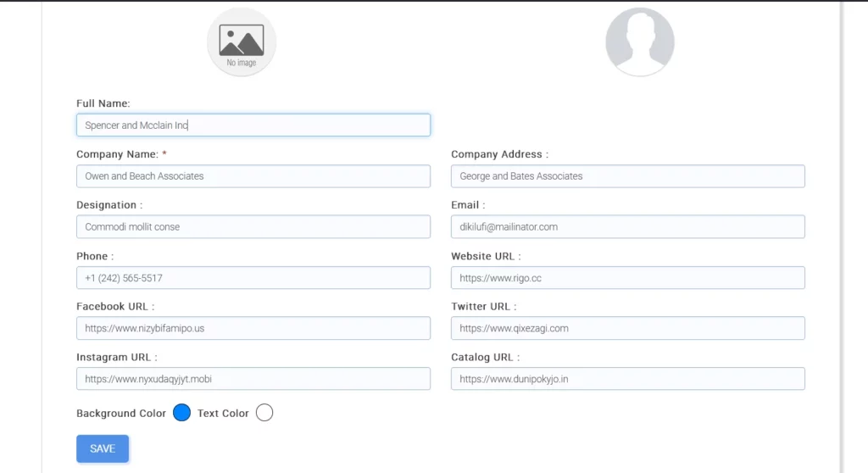The image size is (868, 473).
Task: Click the Background Color label
Action: [121, 414]
